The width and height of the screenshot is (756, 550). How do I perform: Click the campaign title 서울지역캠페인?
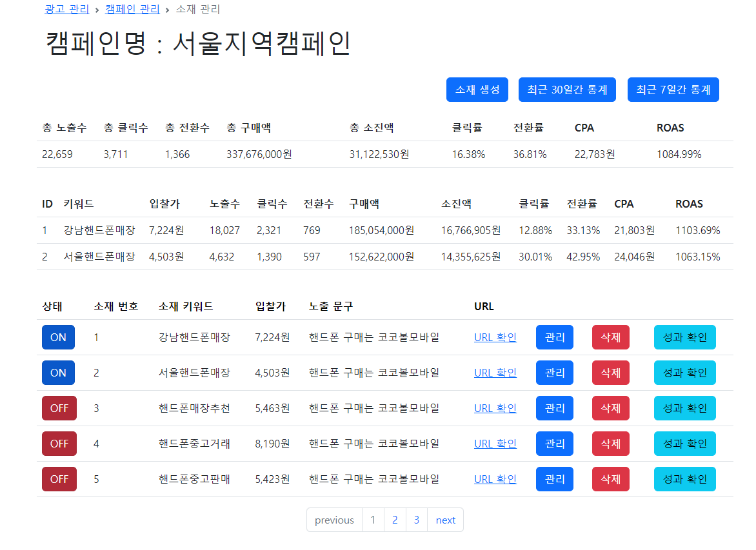coord(262,43)
